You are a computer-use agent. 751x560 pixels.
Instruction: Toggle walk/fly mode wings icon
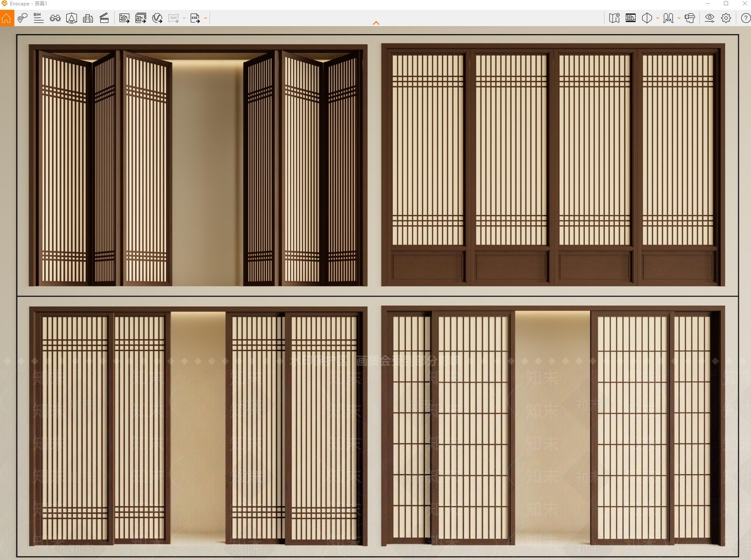pos(668,18)
